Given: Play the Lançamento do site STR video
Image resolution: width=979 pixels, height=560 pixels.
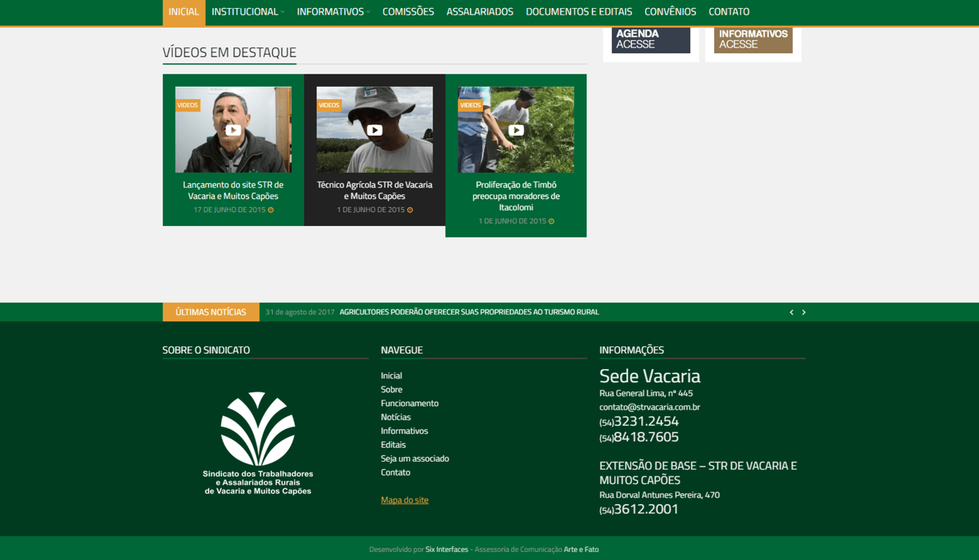Looking at the screenshot, I should click(x=233, y=130).
